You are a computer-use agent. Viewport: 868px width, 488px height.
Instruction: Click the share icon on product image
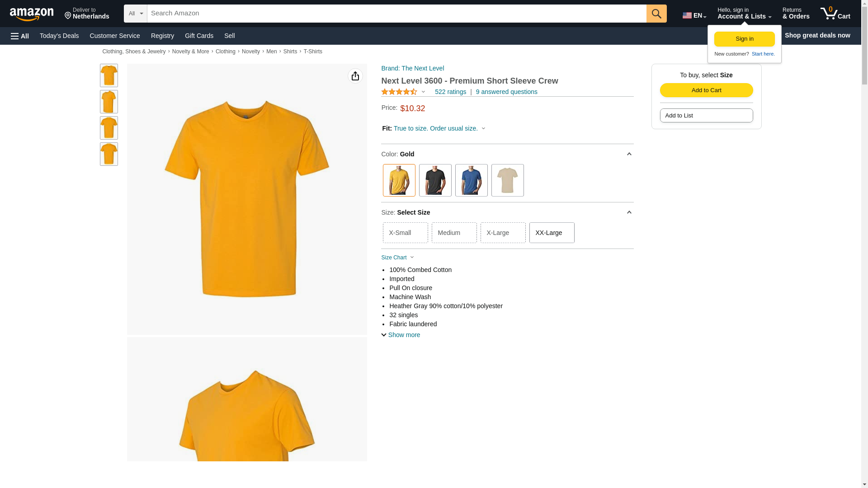coord(355,76)
